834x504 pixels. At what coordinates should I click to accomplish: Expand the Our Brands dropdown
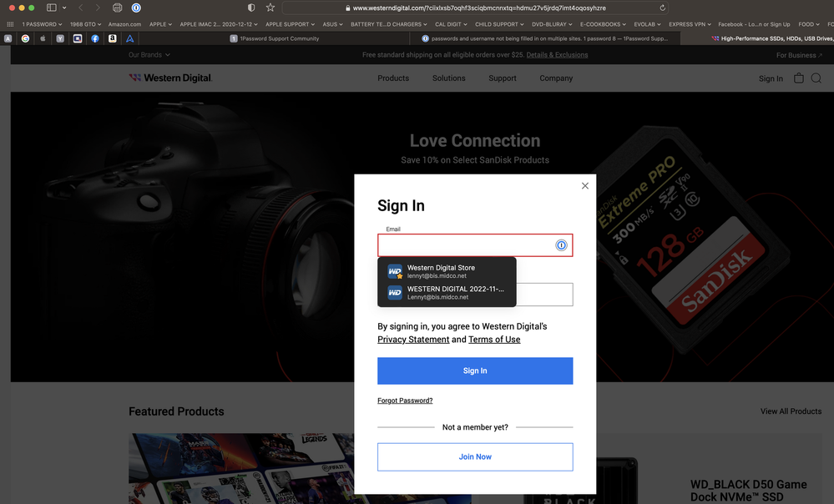tap(149, 55)
